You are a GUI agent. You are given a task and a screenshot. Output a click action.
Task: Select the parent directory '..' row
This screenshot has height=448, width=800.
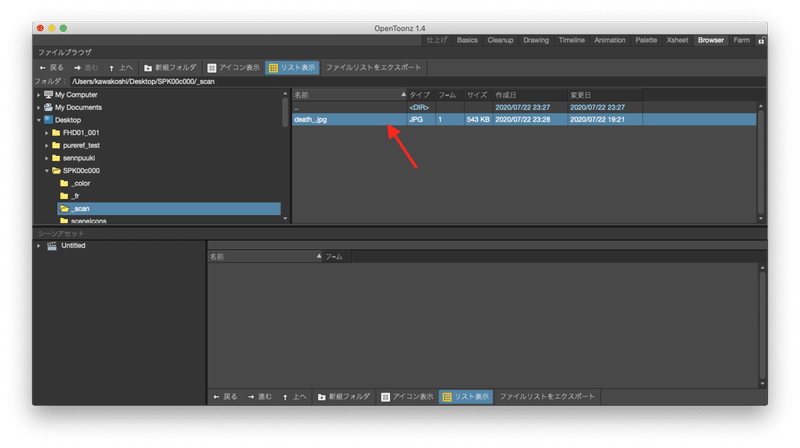[x=524, y=107]
